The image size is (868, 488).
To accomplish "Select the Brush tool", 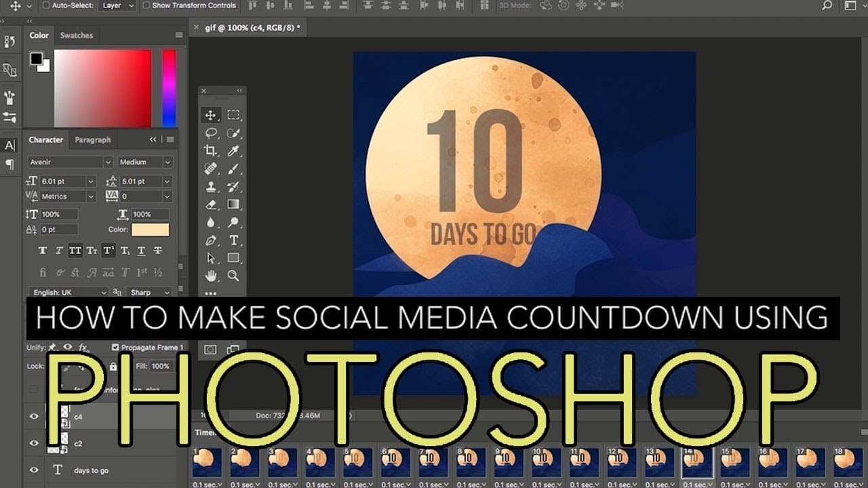I will (233, 168).
